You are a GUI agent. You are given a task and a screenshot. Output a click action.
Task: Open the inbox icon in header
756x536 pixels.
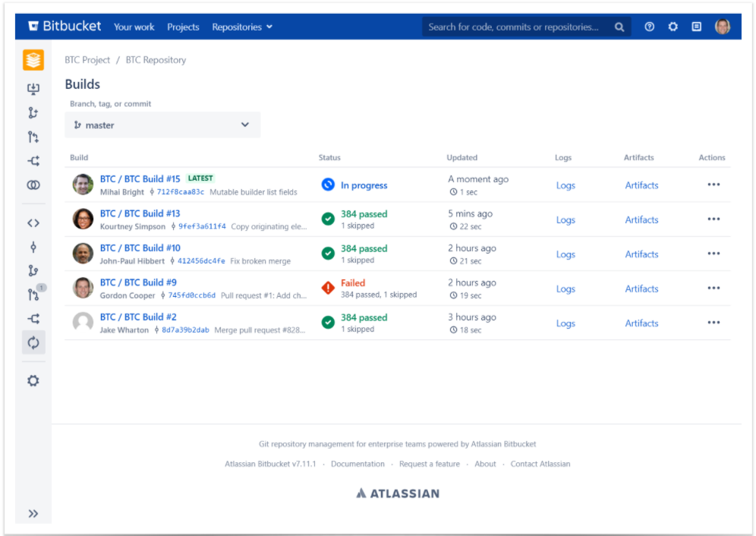697,27
